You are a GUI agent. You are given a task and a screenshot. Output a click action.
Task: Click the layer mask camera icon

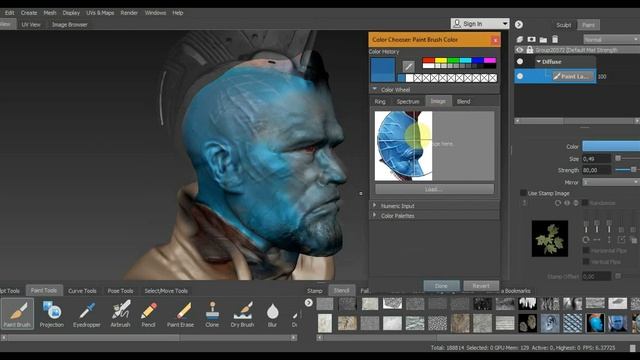coord(531,40)
